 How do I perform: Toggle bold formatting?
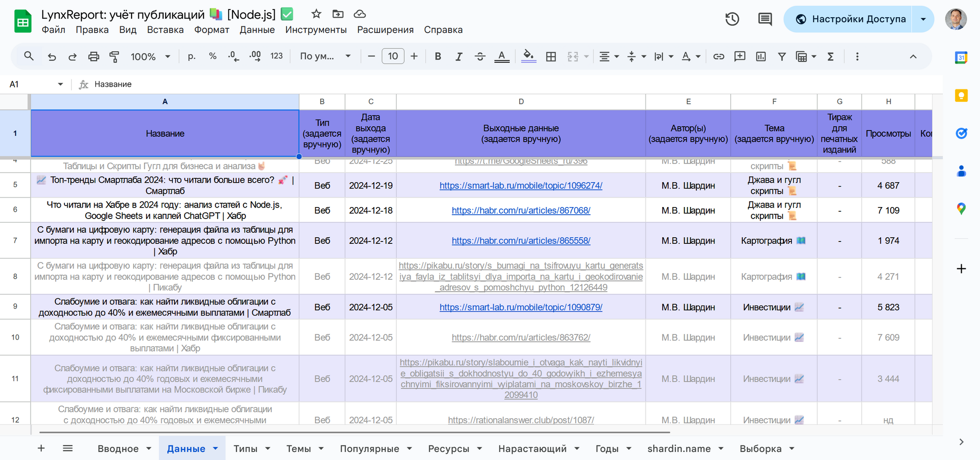tap(437, 56)
